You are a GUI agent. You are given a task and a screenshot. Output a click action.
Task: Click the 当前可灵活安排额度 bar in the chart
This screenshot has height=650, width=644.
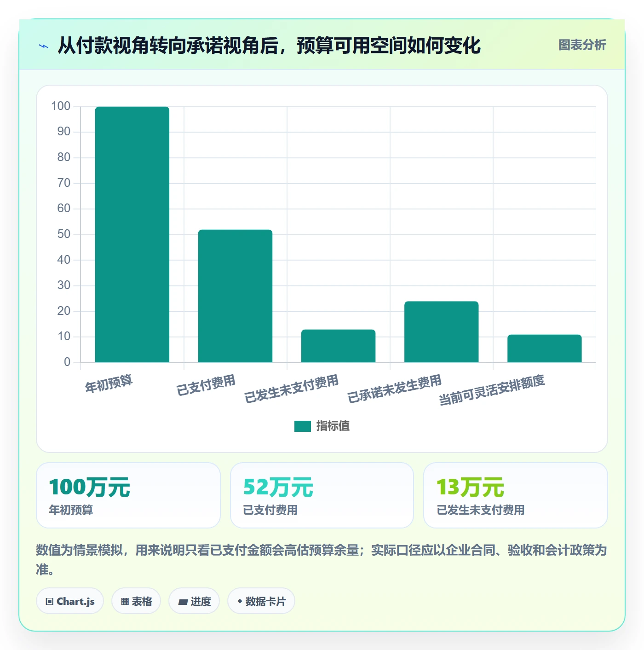point(544,348)
